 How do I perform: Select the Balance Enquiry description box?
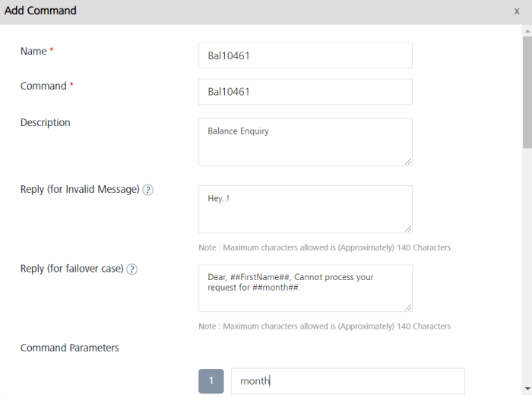point(305,142)
